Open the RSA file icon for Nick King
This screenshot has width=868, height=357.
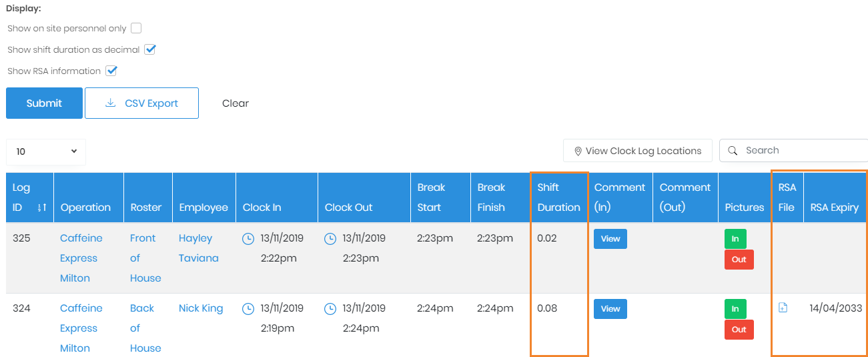click(783, 308)
